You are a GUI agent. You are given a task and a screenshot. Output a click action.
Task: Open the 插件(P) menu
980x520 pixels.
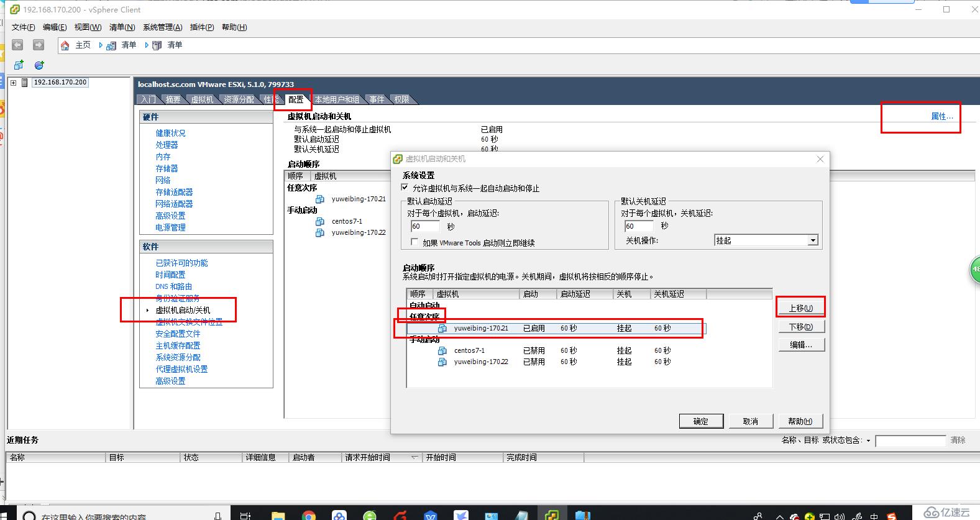[202, 27]
